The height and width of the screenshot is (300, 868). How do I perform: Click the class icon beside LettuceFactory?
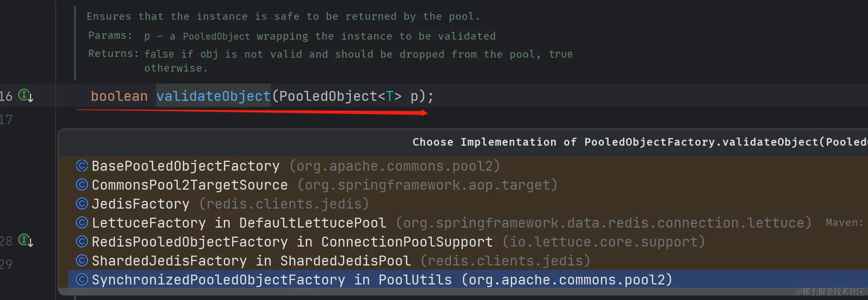pos(82,223)
